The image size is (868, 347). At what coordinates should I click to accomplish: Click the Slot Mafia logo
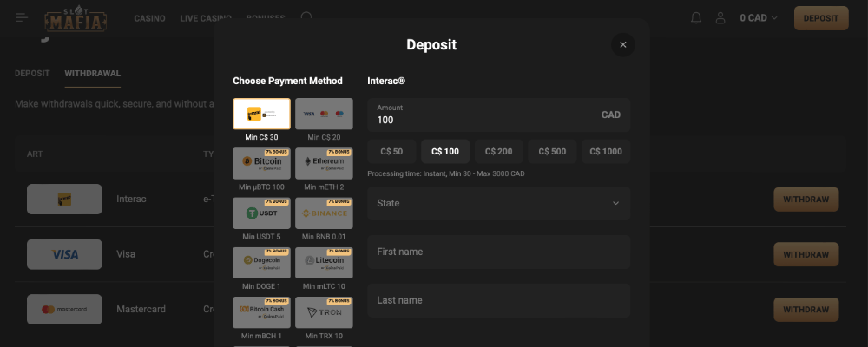pos(76,19)
